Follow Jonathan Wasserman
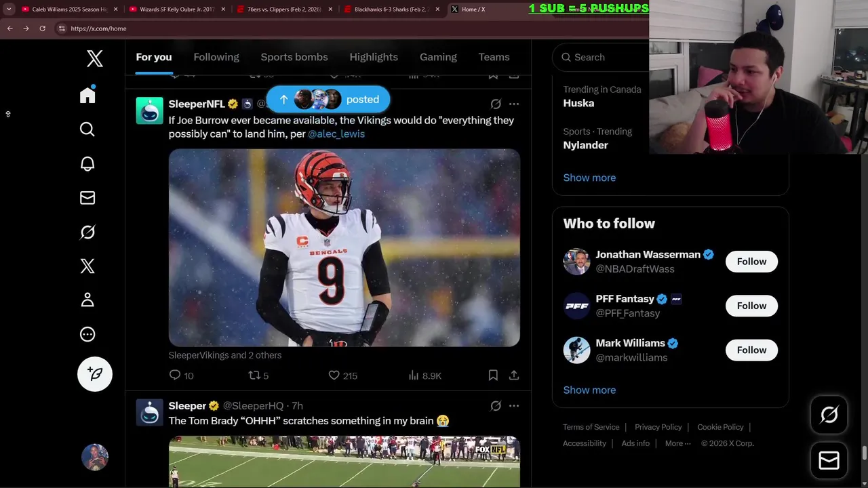Screen dimensions: 868x488 [751, 262]
